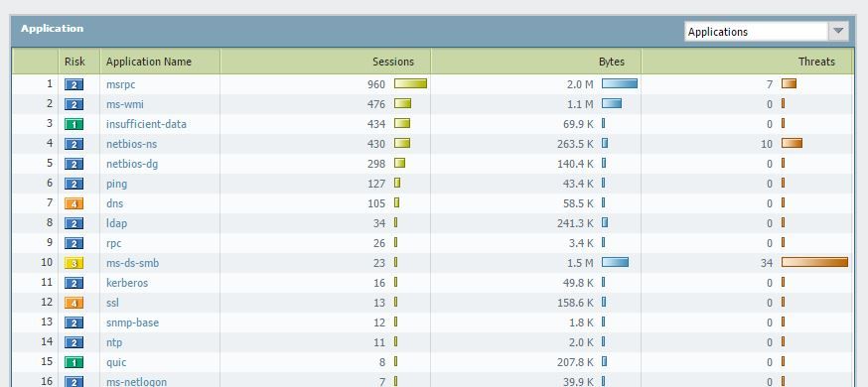Click the green risk 1 badge for insufficient-data
868x387 pixels.
tap(73, 124)
